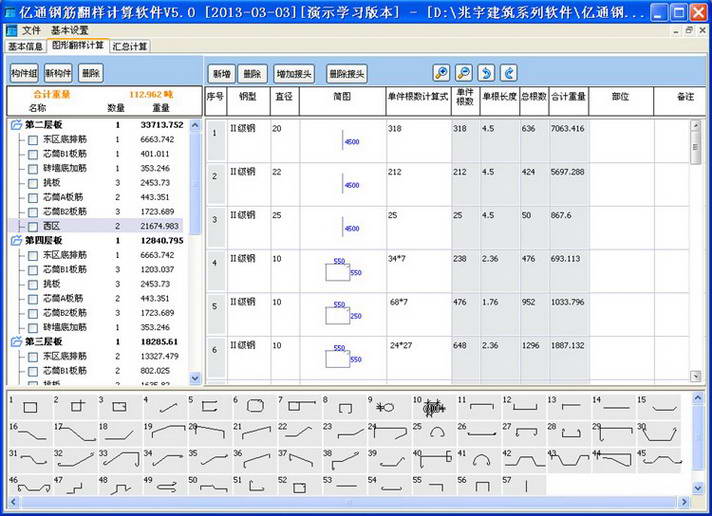Check the 挑板 box under 第二层板

coord(33,184)
